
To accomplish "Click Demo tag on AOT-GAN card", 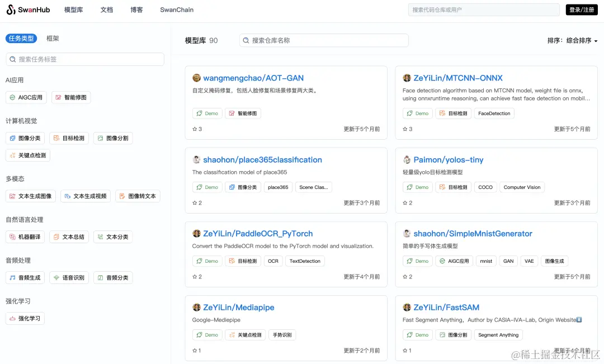I will click(x=207, y=114).
